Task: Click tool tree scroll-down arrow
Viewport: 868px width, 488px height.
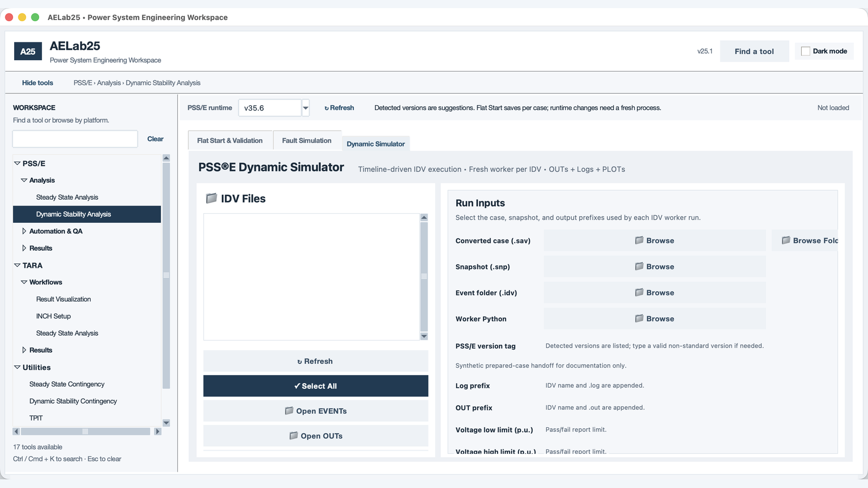Action: coord(166,423)
